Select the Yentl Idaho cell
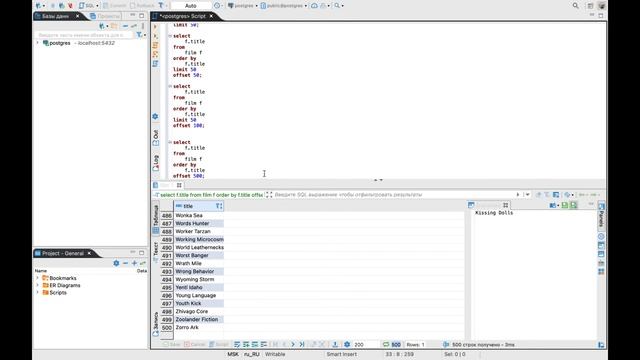The image size is (640, 360). point(199,287)
